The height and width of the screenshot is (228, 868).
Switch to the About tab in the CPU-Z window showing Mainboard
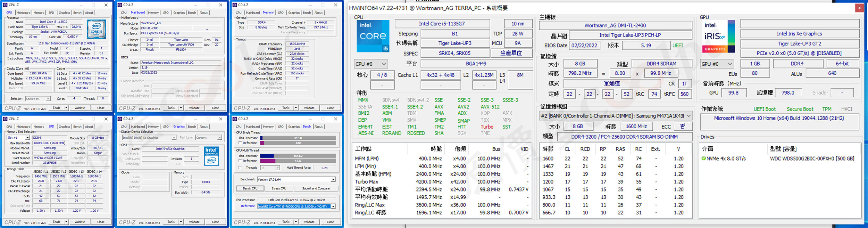(x=204, y=13)
